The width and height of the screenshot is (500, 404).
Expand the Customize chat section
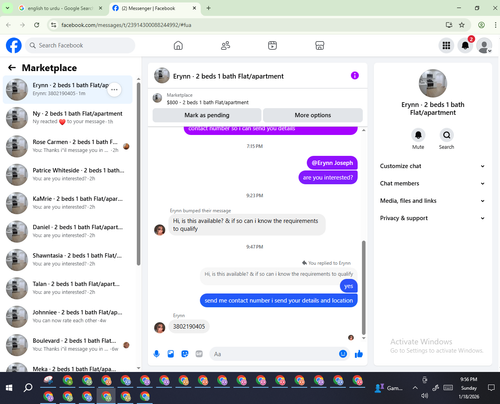pos(432,166)
